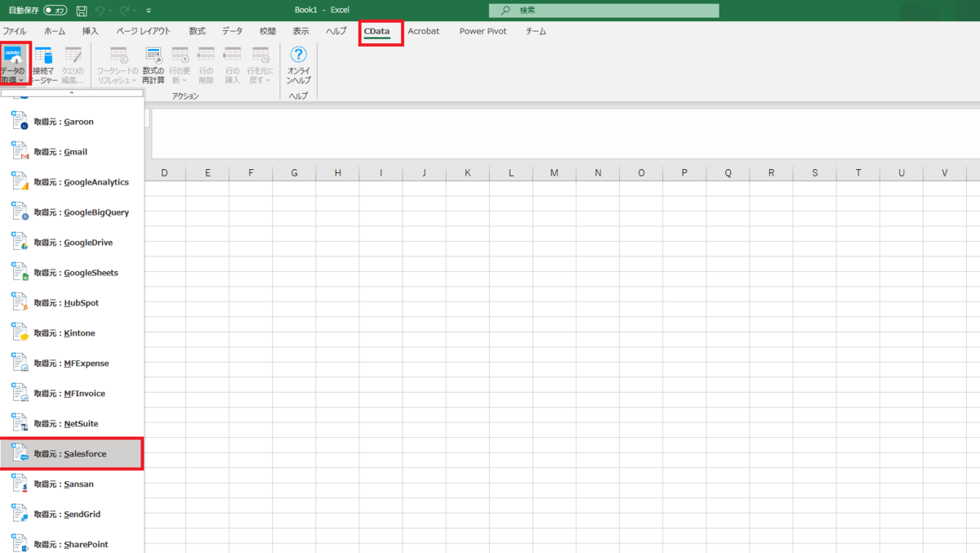Switch to the ヘルプ (Help) tab
Screen dimensions: 980x553
pyautogui.click(x=336, y=31)
